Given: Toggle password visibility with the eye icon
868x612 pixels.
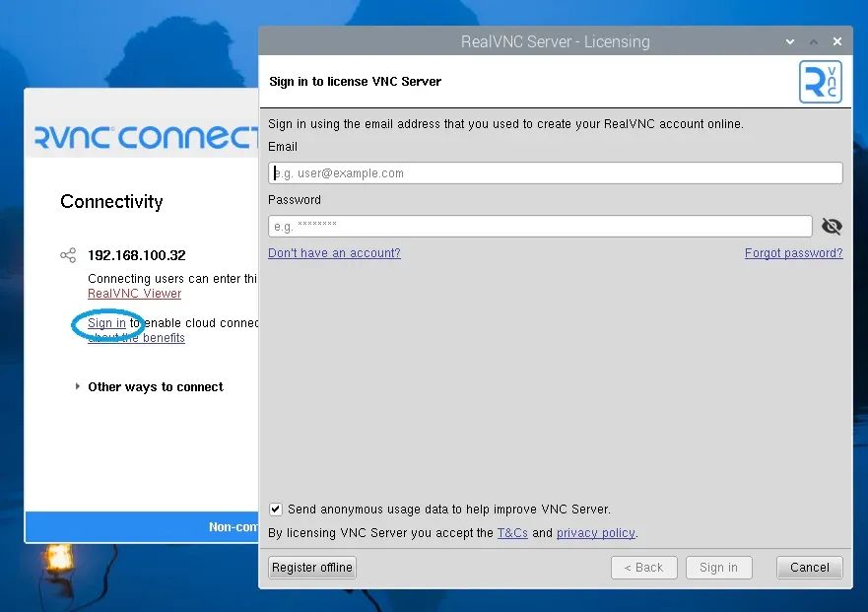Looking at the screenshot, I should (x=832, y=226).
